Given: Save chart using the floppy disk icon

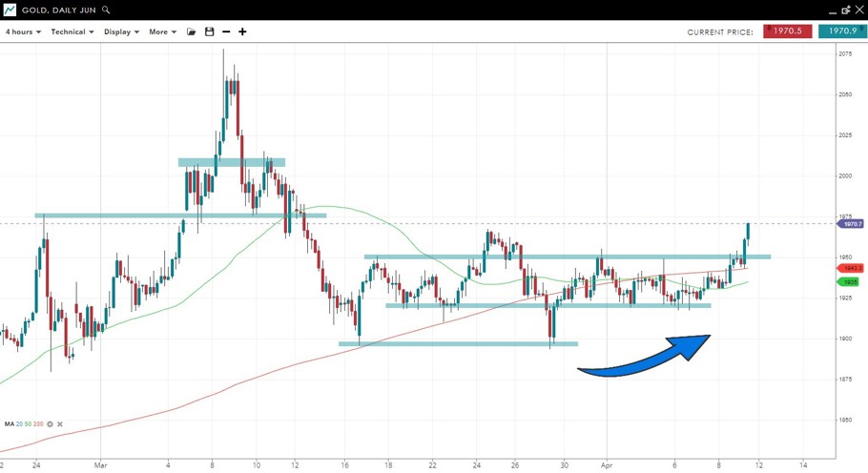Looking at the screenshot, I should coord(209,31).
